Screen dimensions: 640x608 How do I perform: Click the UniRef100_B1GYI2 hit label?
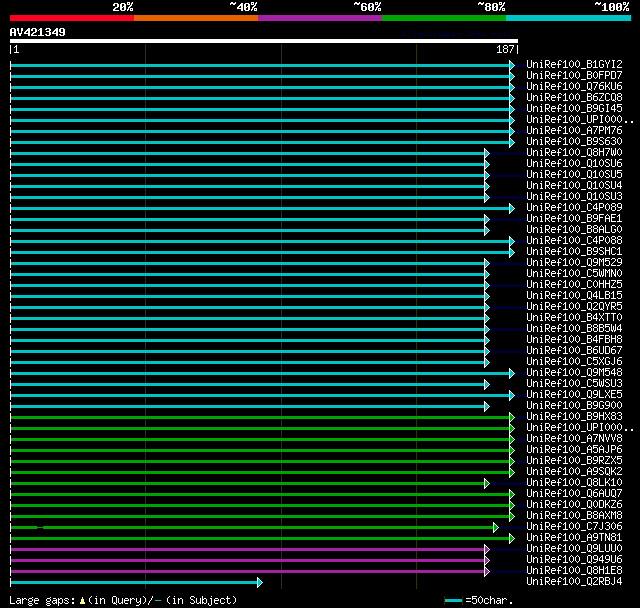pos(574,64)
